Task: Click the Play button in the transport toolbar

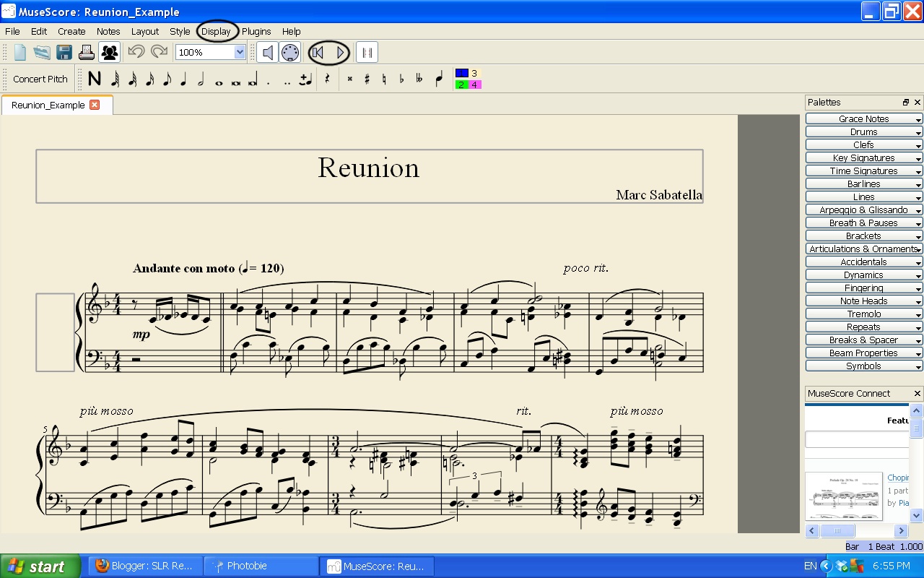Action: 339,52
